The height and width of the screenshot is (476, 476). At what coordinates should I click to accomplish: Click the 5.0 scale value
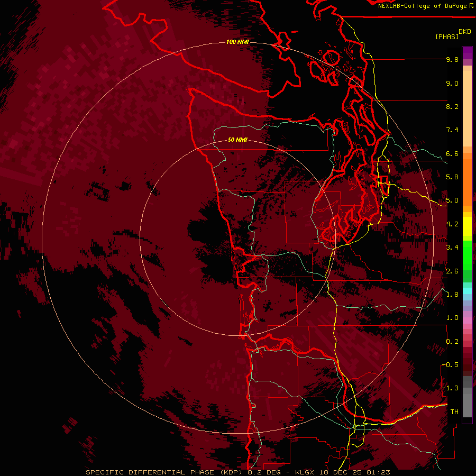pyautogui.click(x=452, y=200)
